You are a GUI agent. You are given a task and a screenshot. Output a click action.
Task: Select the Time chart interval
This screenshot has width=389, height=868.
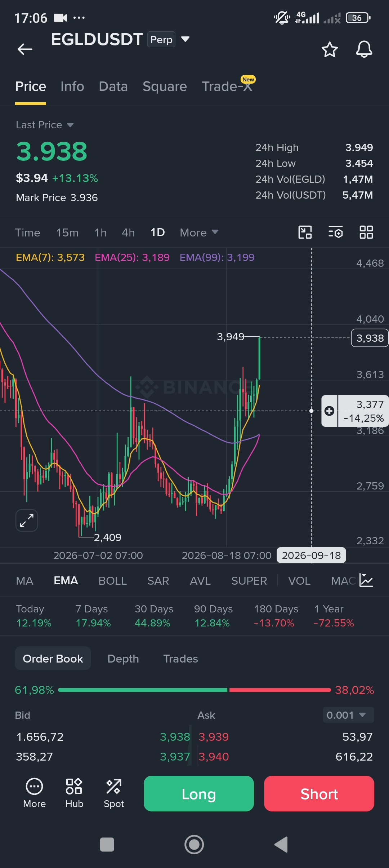coord(27,232)
